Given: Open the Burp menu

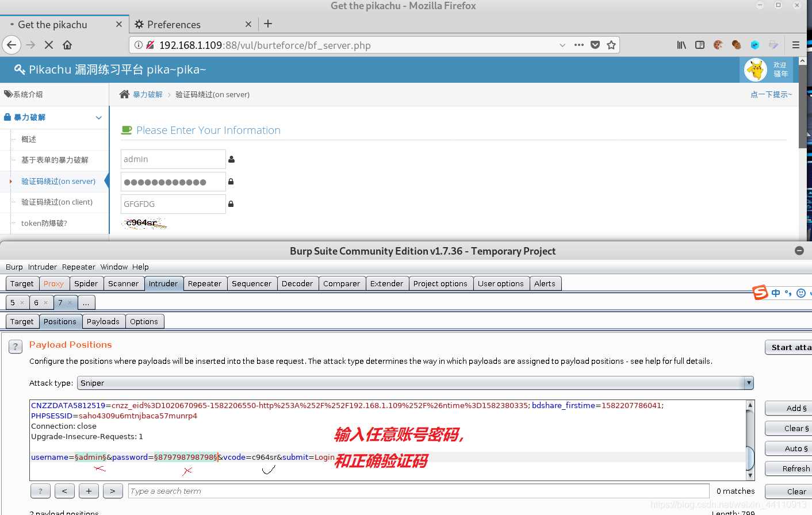Looking at the screenshot, I should coord(14,267).
